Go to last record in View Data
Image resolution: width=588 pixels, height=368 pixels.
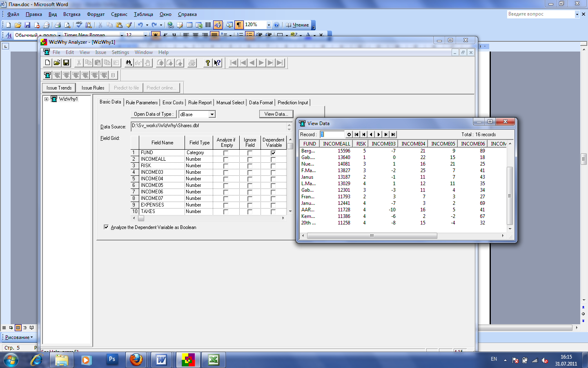393,135
